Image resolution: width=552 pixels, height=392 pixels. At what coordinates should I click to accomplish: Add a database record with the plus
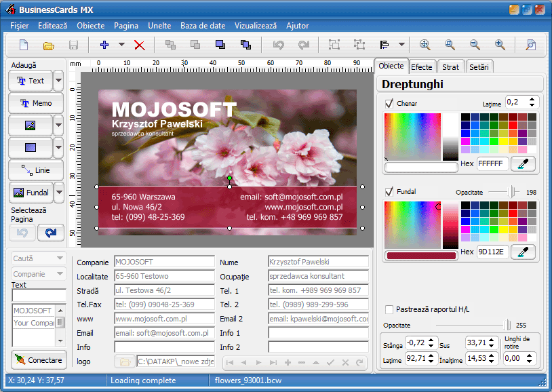[288, 362]
